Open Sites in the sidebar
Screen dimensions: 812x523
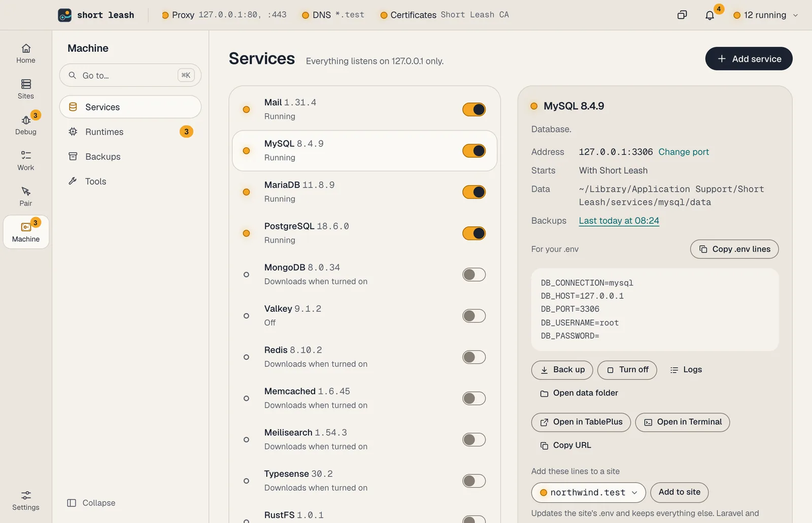pos(26,89)
